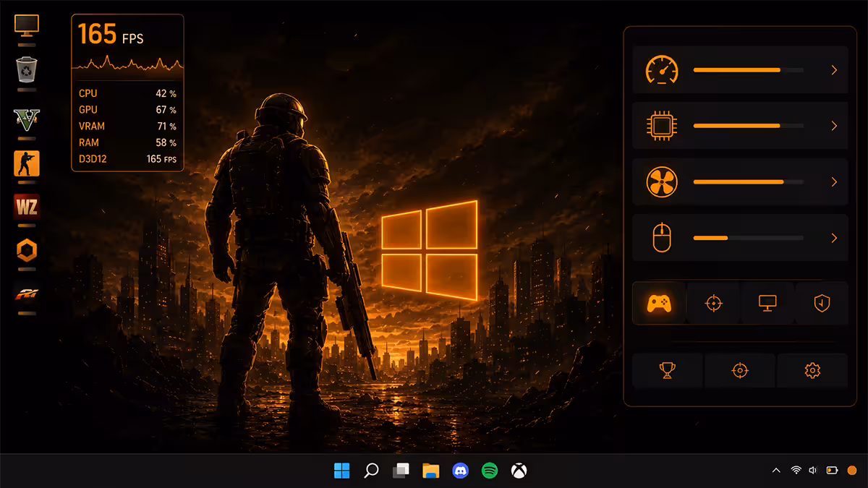Viewport: 868px width, 488px height.
Task: Expand the speedometer row using its chevron
Action: pos(834,70)
